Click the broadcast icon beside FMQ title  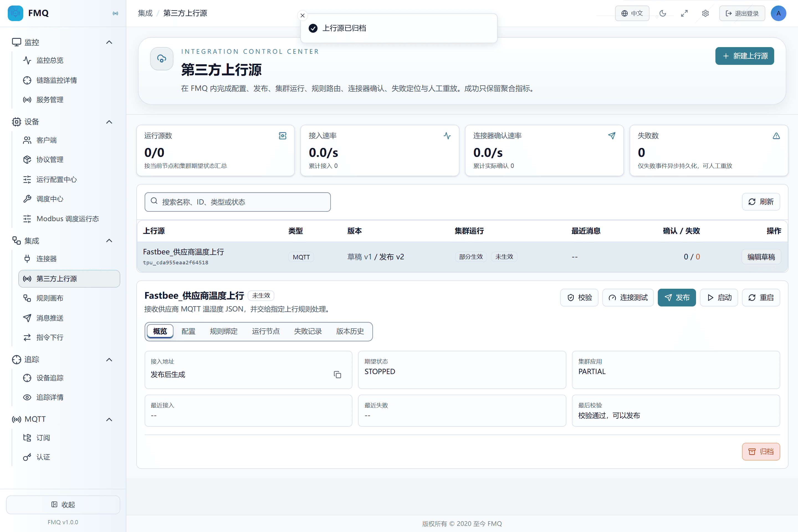115,13
